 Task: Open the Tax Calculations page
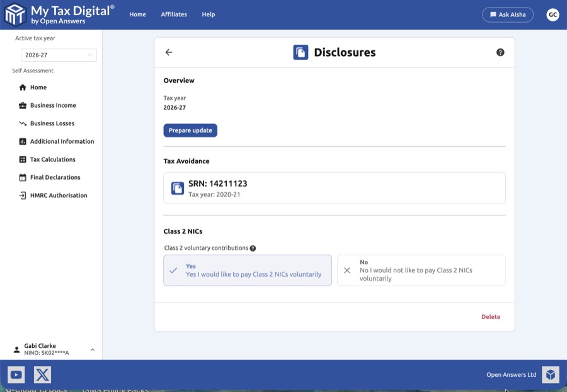point(52,159)
